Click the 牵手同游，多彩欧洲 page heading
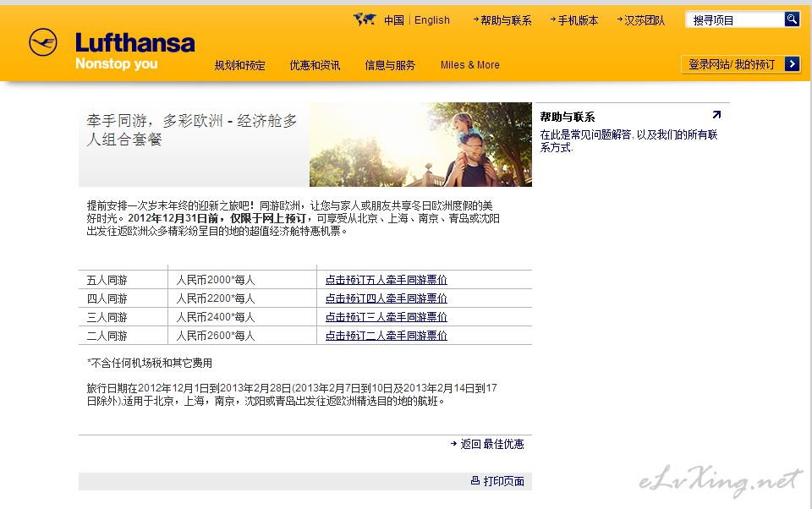812x509 pixels. [x=192, y=130]
